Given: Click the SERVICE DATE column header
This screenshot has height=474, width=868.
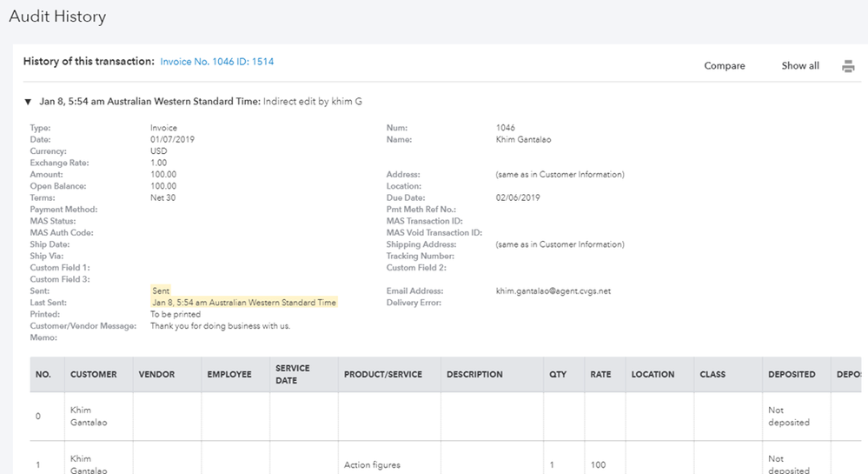Looking at the screenshot, I should 293,375.
